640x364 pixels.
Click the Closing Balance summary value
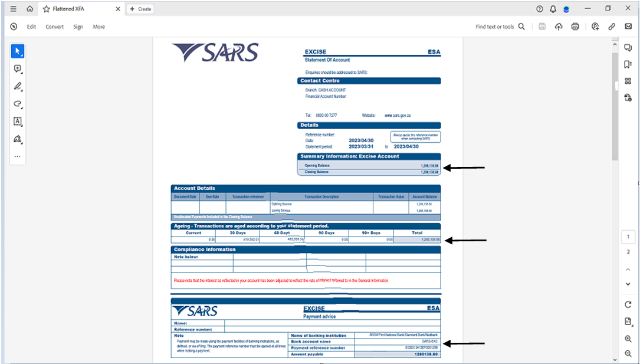point(429,172)
